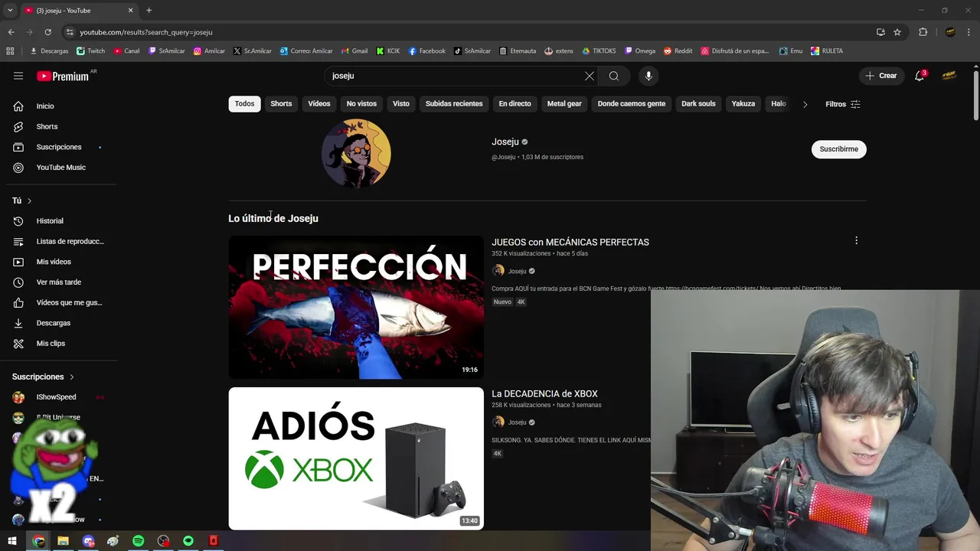Screen dimensions: 980x551
Task: Open the YouTube hamburger guide menu
Action: [18, 76]
